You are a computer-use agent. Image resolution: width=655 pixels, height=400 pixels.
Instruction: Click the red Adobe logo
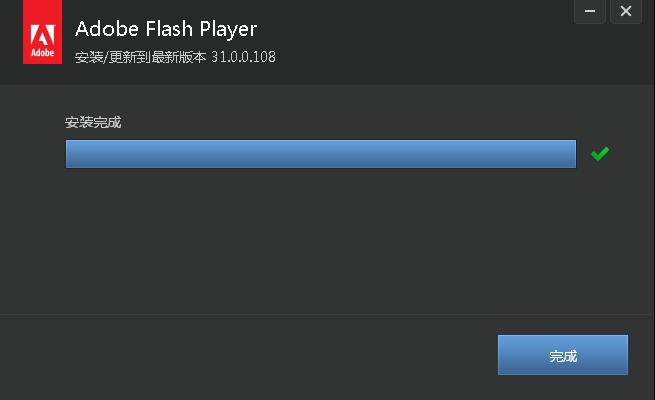pyautogui.click(x=42, y=36)
